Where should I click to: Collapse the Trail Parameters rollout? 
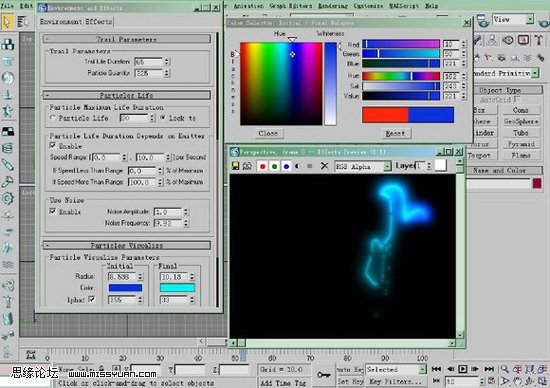tap(127, 39)
